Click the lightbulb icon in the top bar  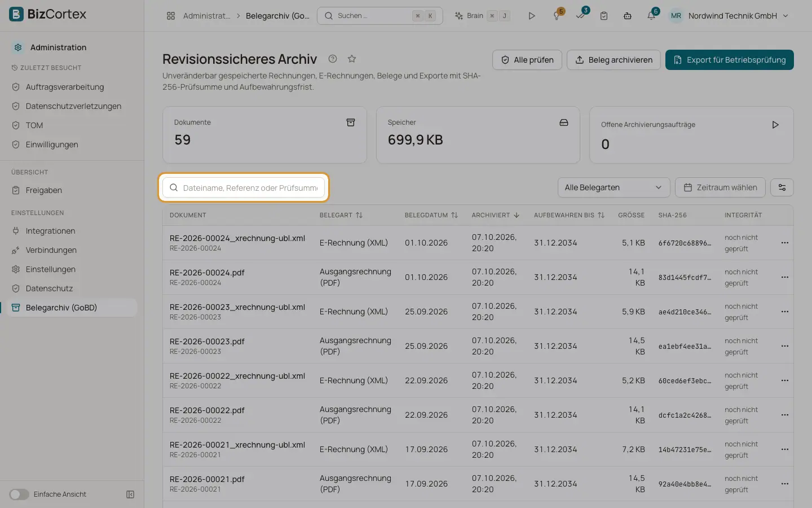coord(557,16)
